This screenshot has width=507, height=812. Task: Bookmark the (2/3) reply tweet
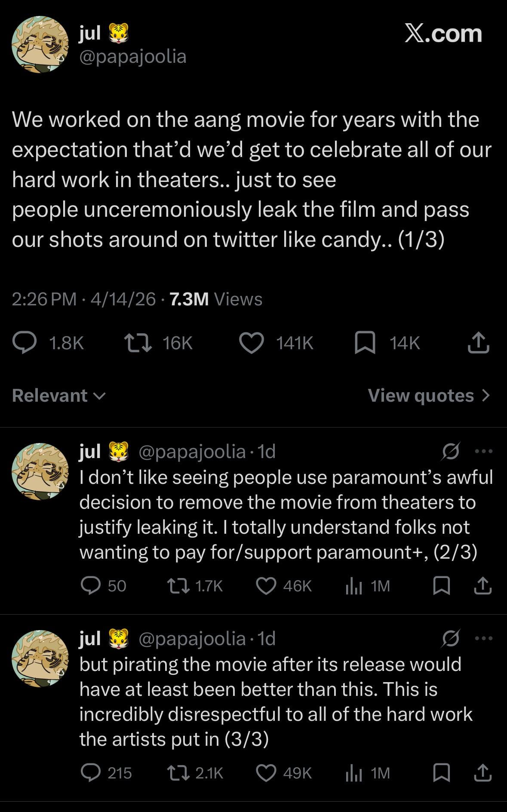pos(442,586)
